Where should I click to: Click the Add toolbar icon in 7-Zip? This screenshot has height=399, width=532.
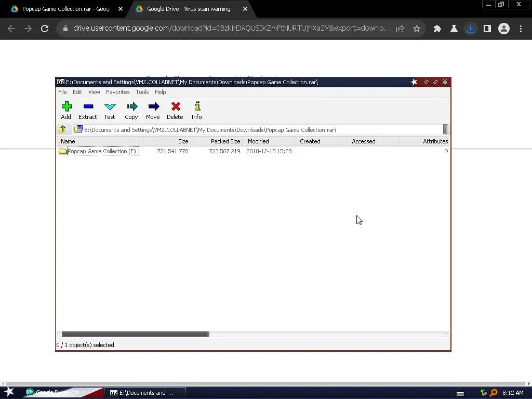[x=66, y=110]
